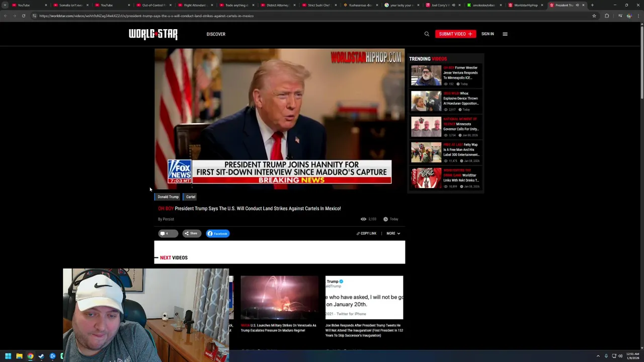Close the Somalia tab
644x362 pixels.
click(88, 5)
